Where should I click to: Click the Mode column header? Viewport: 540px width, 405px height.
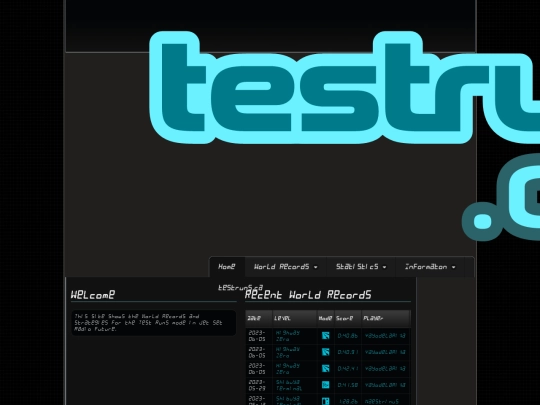(325, 319)
